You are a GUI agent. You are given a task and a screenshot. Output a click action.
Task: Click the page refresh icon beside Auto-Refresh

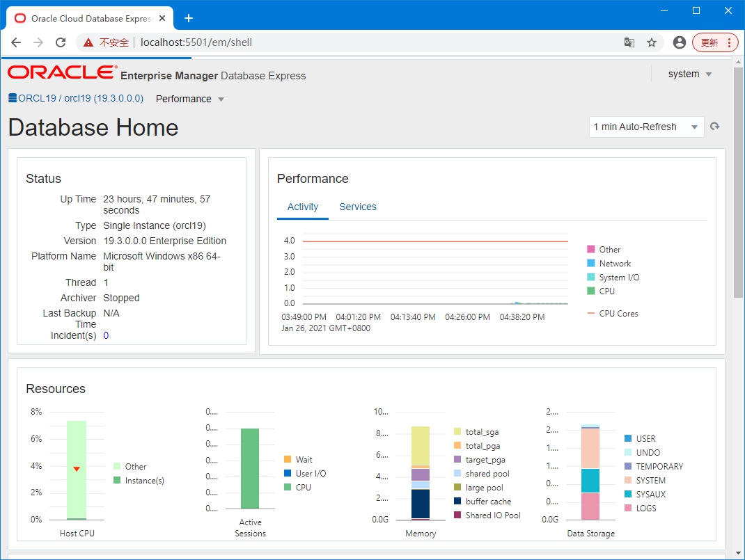[714, 127]
